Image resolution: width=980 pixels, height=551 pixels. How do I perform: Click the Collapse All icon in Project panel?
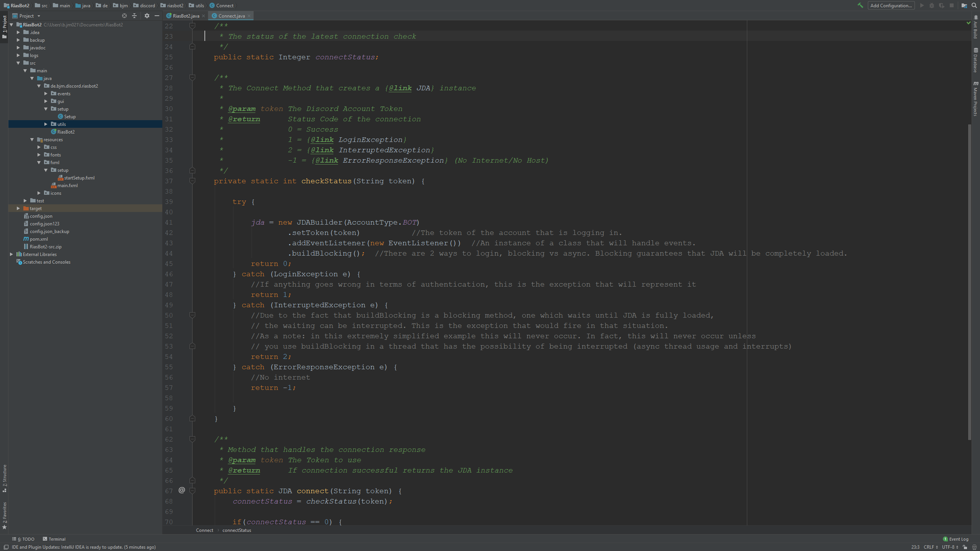(x=134, y=16)
